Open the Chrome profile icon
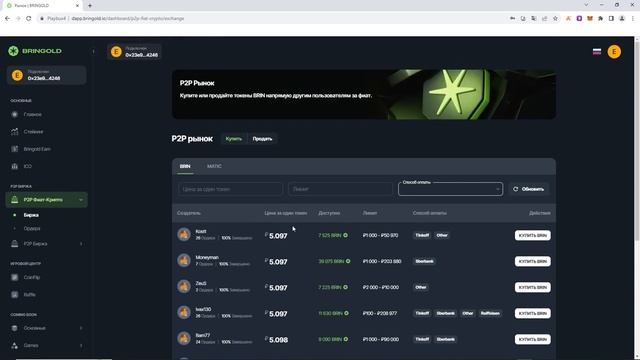Screen dimensions: 640x360 tap(622, 18)
